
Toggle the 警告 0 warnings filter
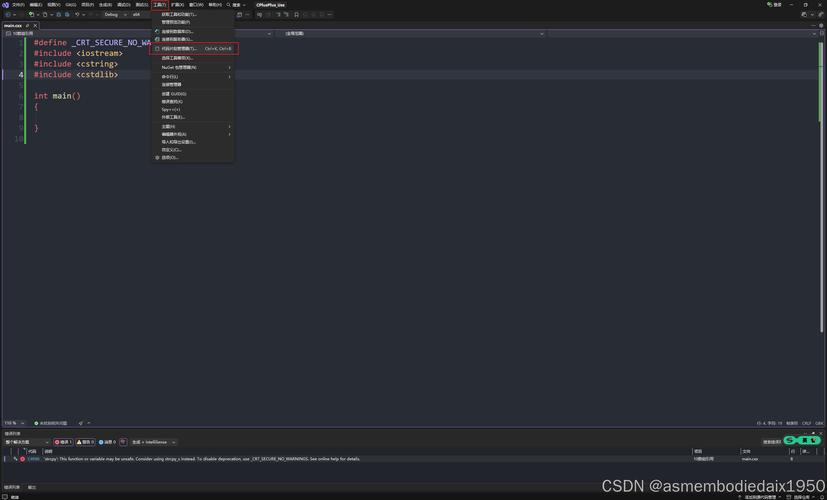(x=85, y=442)
